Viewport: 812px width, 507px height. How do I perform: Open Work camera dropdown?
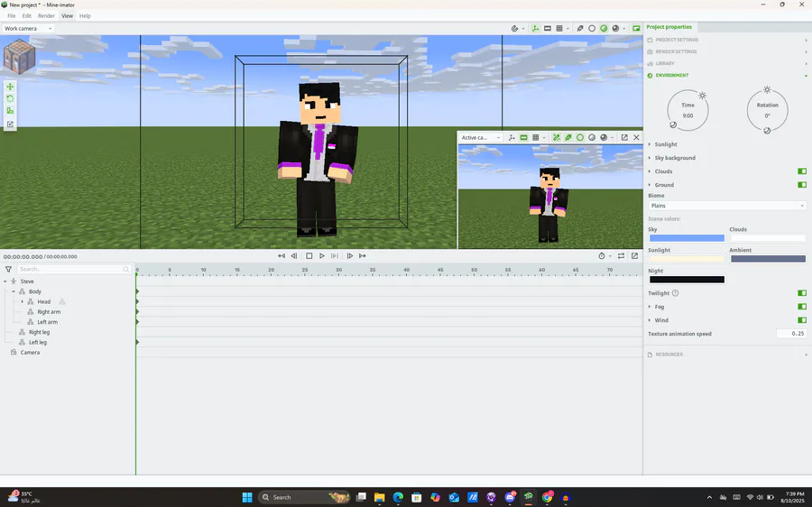29,29
